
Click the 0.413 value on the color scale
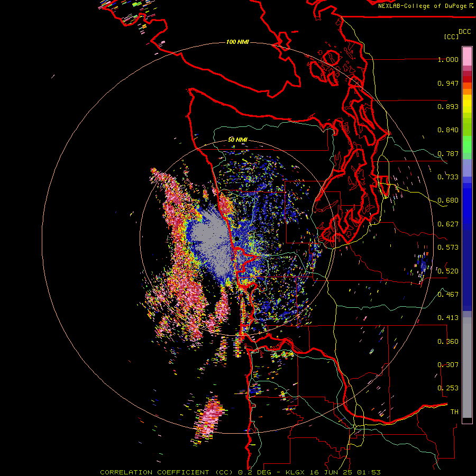click(x=448, y=318)
